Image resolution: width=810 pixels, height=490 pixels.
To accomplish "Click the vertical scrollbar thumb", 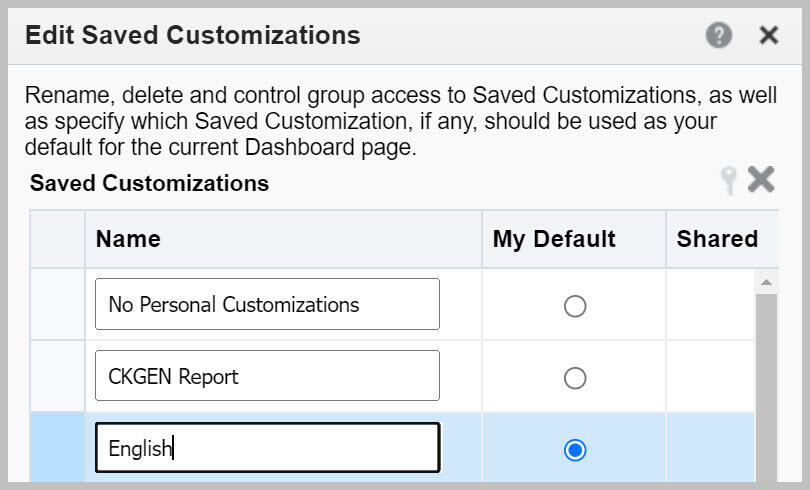I will (x=767, y=388).
